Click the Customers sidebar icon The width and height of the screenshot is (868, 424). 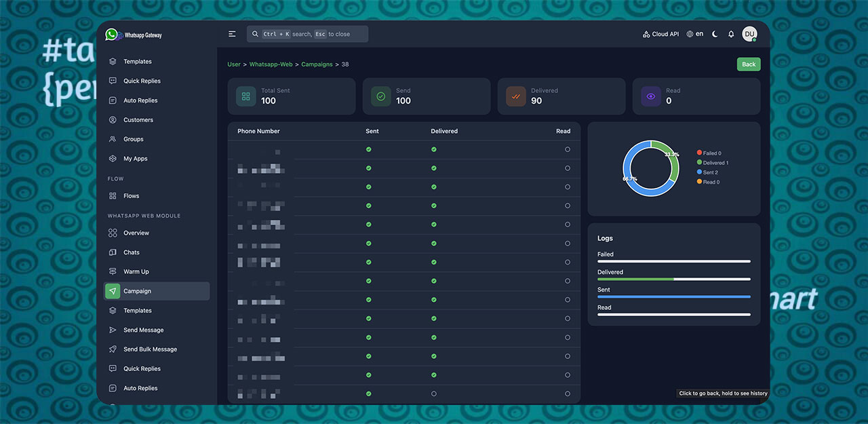pyautogui.click(x=113, y=120)
